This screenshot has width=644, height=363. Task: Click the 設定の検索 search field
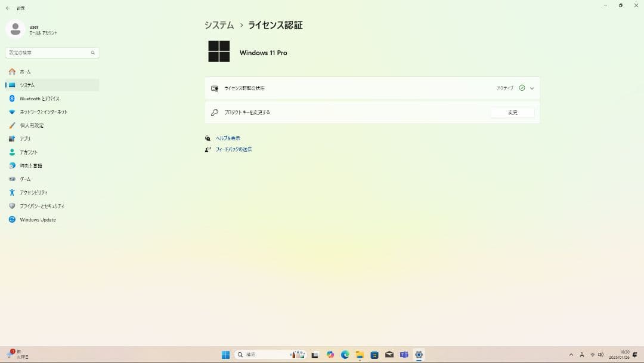52,53
